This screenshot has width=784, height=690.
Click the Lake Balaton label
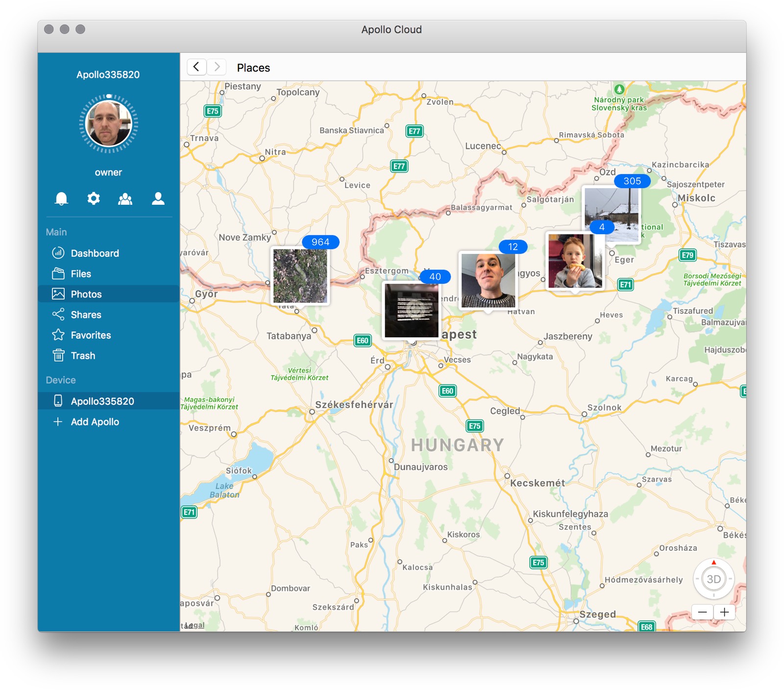tap(224, 490)
